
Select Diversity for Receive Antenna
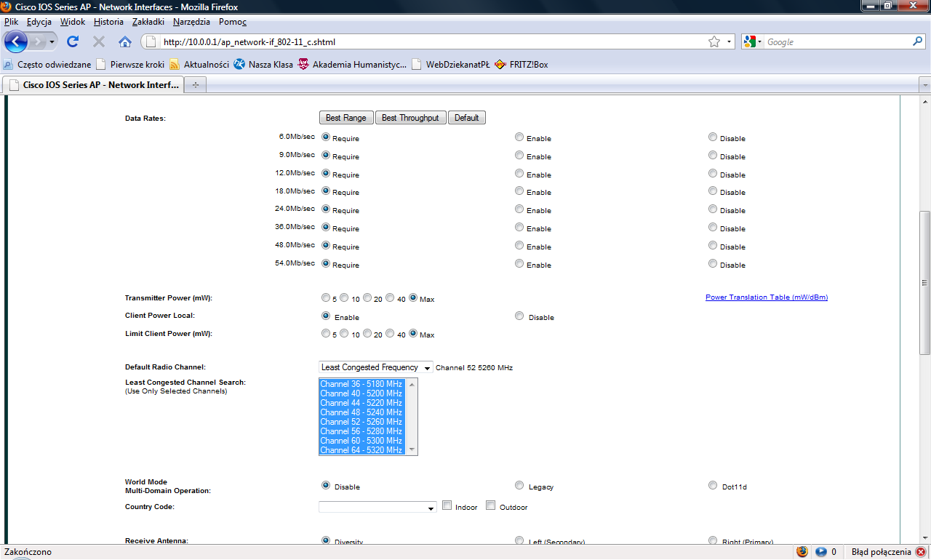[326, 540]
